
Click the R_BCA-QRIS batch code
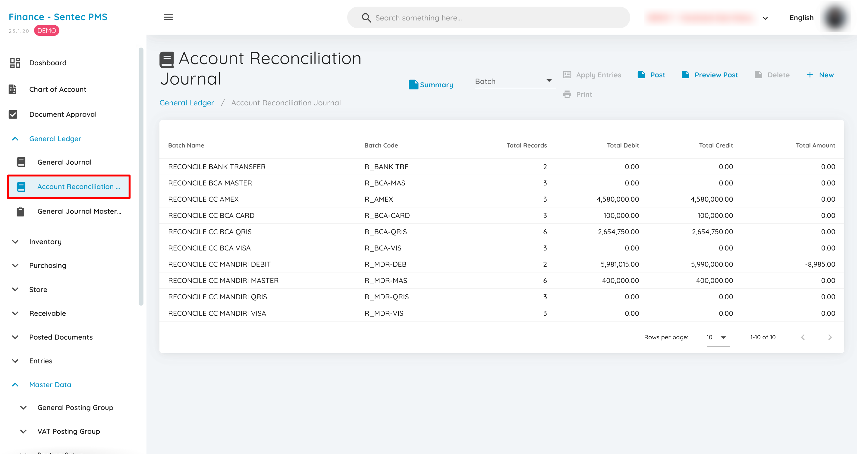point(385,232)
